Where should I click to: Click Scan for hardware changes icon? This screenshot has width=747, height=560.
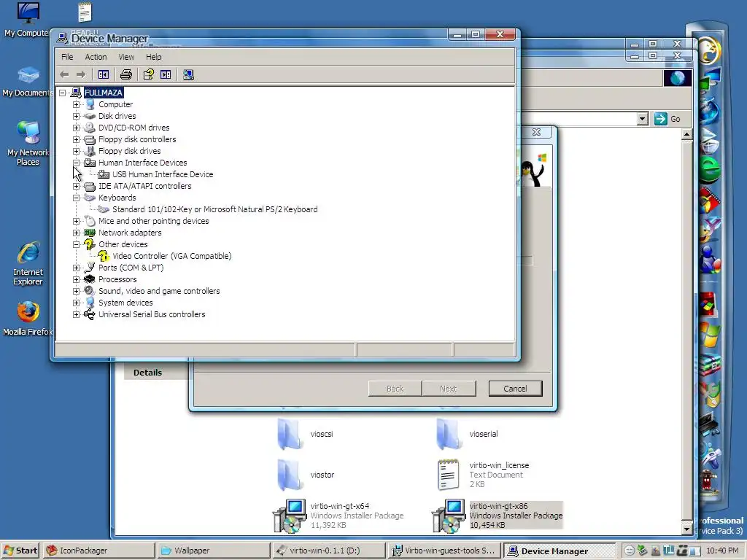coord(188,75)
